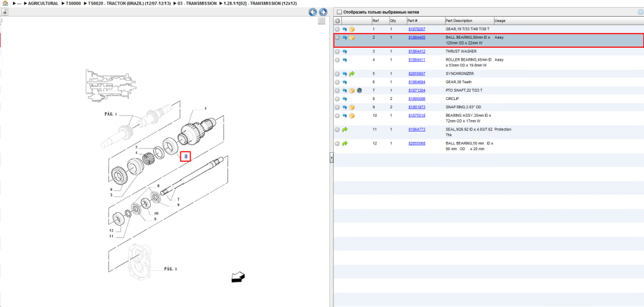
Task: Open AGRICULTURAL breadcrumb level
Action: (43, 3)
